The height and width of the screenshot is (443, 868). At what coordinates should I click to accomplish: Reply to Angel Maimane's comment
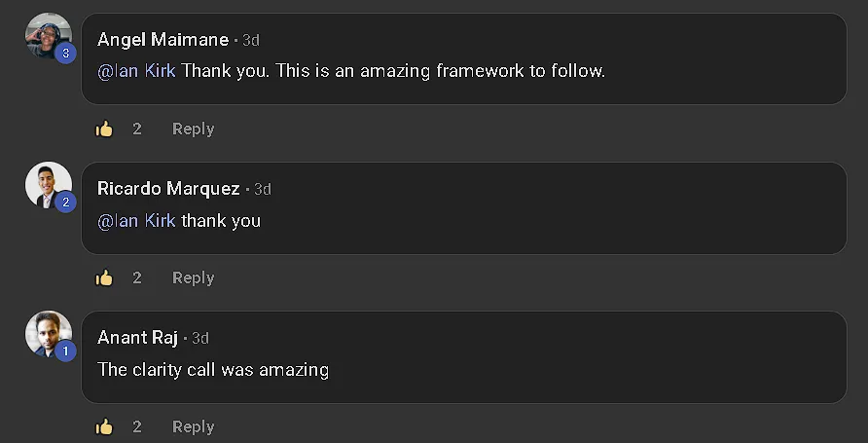pyautogui.click(x=194, y=129)
